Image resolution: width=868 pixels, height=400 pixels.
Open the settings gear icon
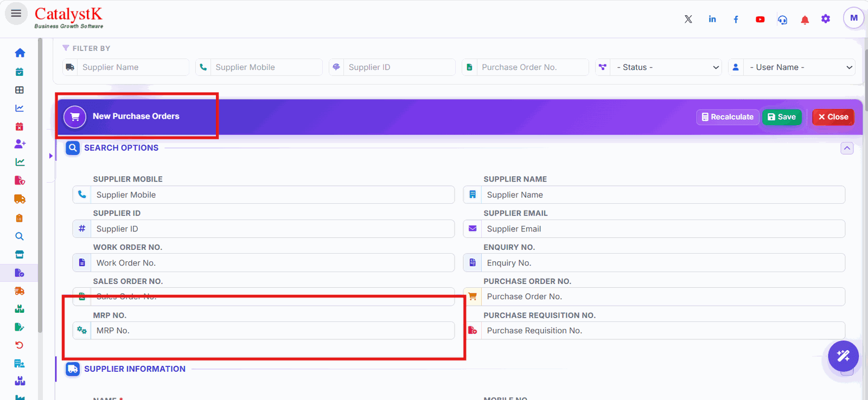[826, 19]
